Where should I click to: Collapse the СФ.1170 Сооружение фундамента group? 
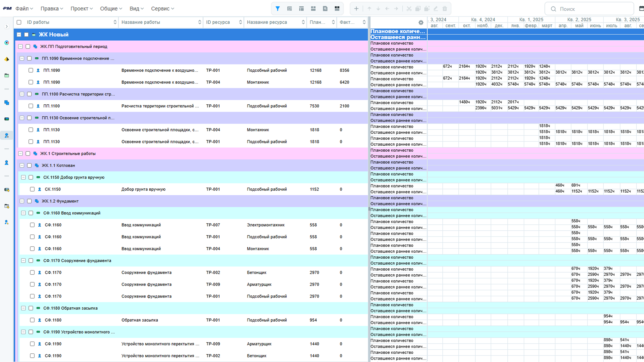pos(23,261)
